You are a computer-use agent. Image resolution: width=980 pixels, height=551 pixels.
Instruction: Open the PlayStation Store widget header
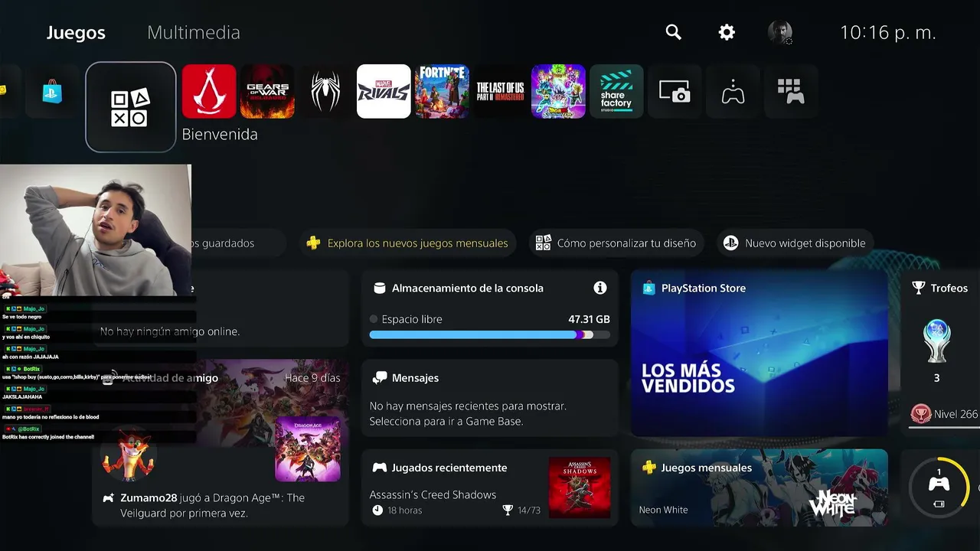[x=694, y=288]
